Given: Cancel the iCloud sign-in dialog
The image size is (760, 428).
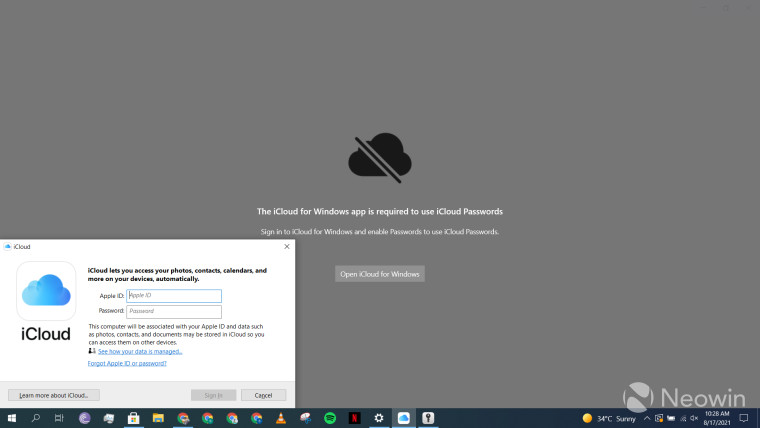Looking at the screenshot, I should [x=263, y=395].
